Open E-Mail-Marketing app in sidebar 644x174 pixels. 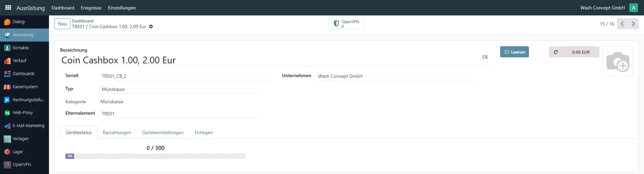pos(24,126)
